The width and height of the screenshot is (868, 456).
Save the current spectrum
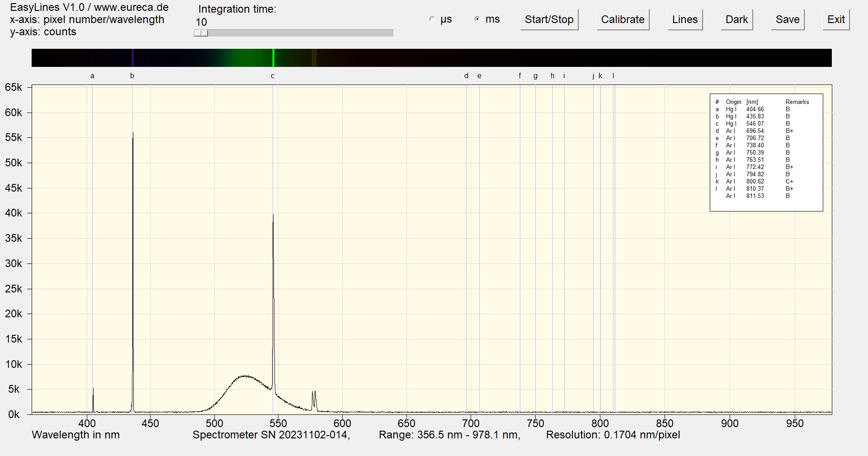[x=788, y=20]
